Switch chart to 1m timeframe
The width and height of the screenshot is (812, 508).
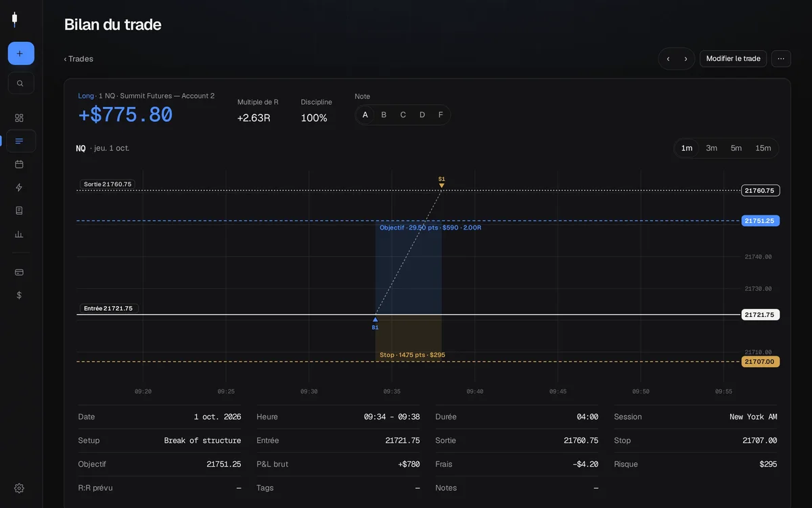687,148
